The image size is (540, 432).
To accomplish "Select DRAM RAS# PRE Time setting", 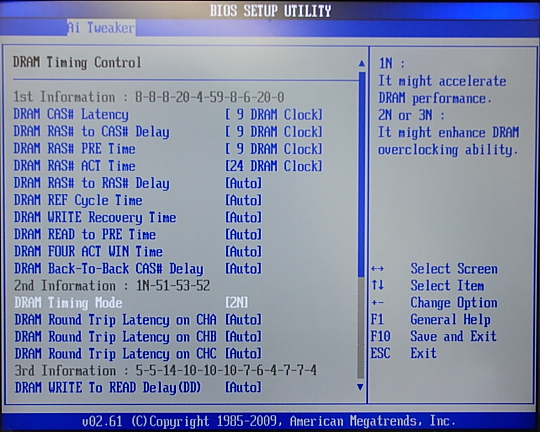I will (168, 149).
